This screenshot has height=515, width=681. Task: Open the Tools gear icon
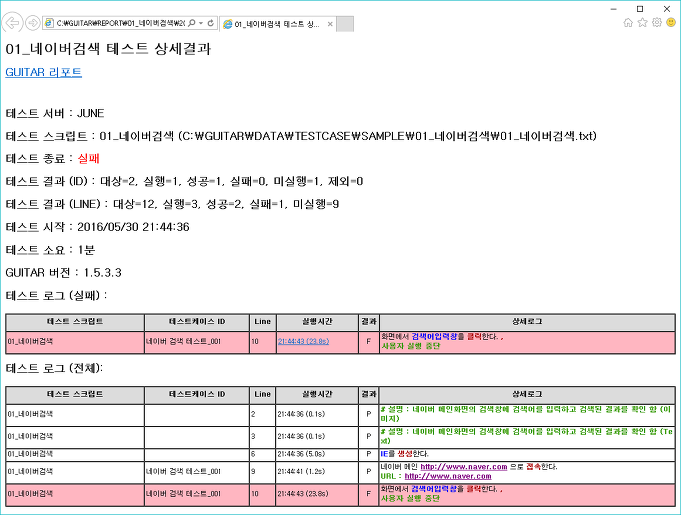coord(657,23)
